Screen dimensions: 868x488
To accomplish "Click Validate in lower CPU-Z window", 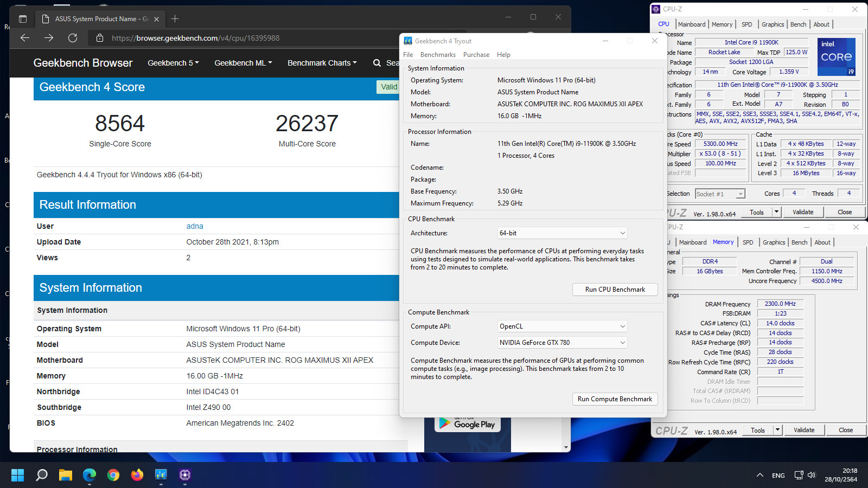I will (x=804, y=430).
